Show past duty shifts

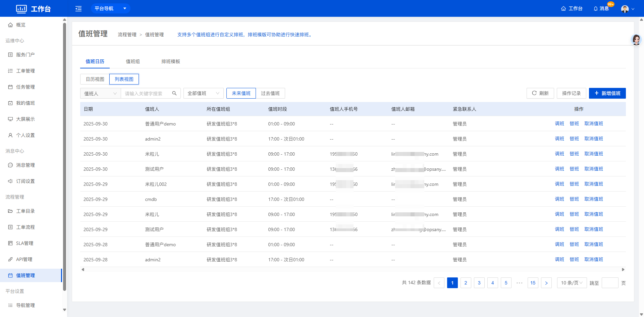270,93
